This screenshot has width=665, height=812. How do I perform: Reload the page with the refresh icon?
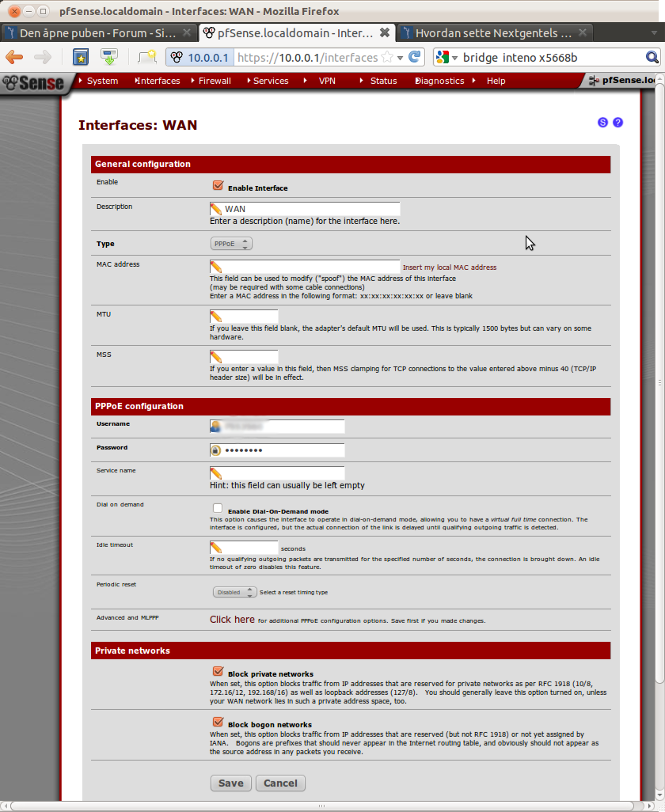[414, 57]
